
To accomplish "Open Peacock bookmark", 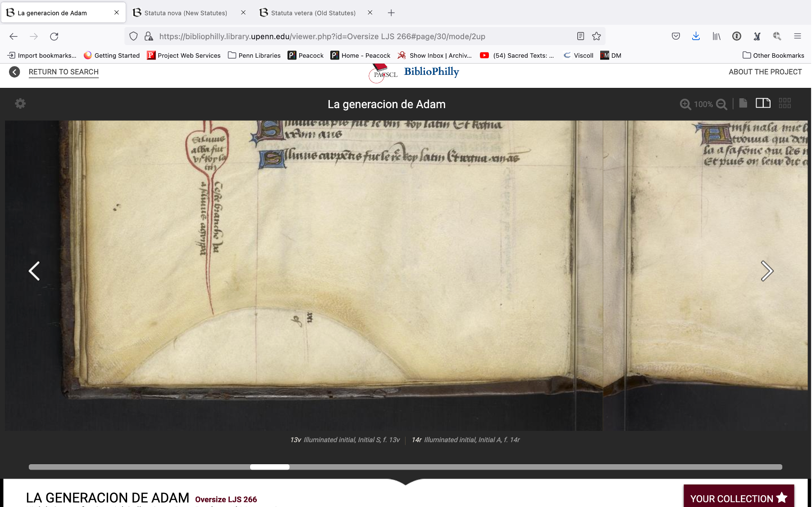I will [x=306, y=55].
